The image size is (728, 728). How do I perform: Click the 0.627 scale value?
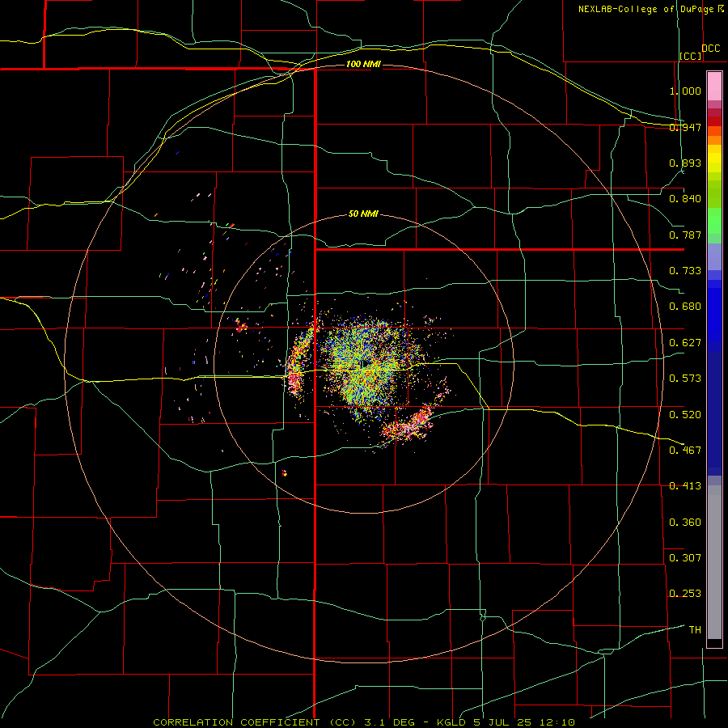click(x=685, y=343)
